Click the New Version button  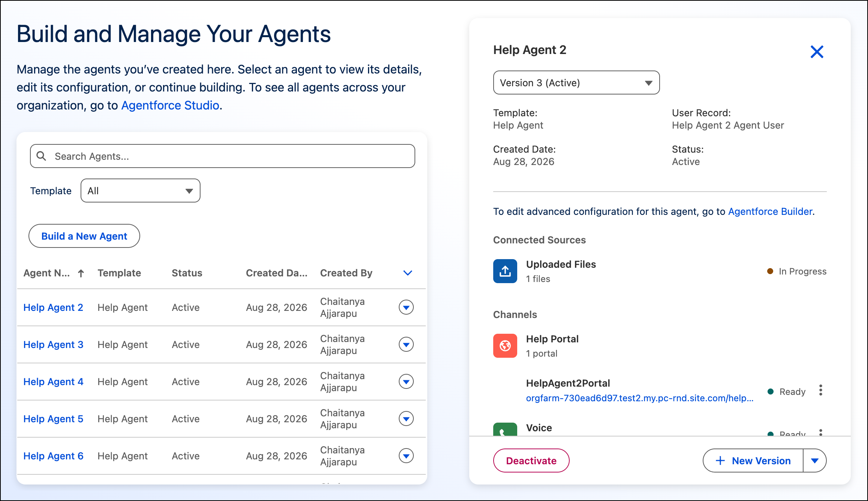(753, 460)
